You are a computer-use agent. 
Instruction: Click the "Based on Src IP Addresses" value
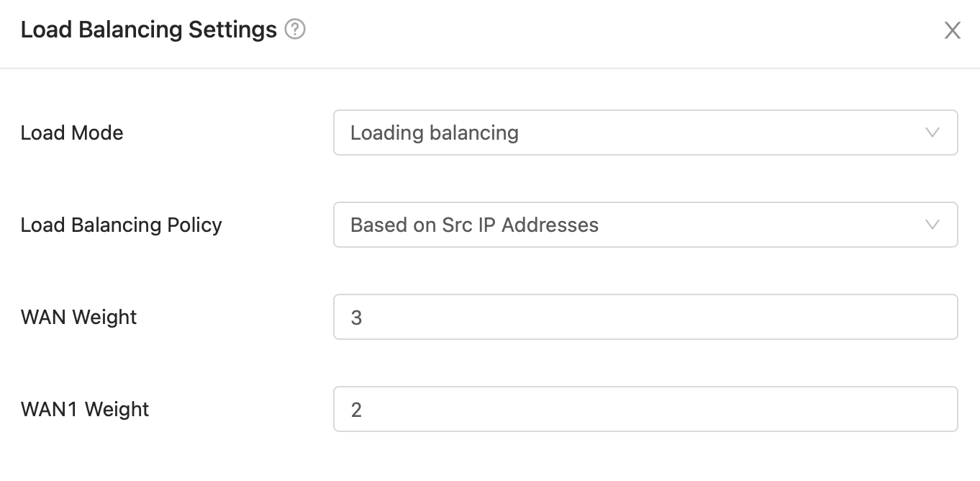[x=474, y=225]
